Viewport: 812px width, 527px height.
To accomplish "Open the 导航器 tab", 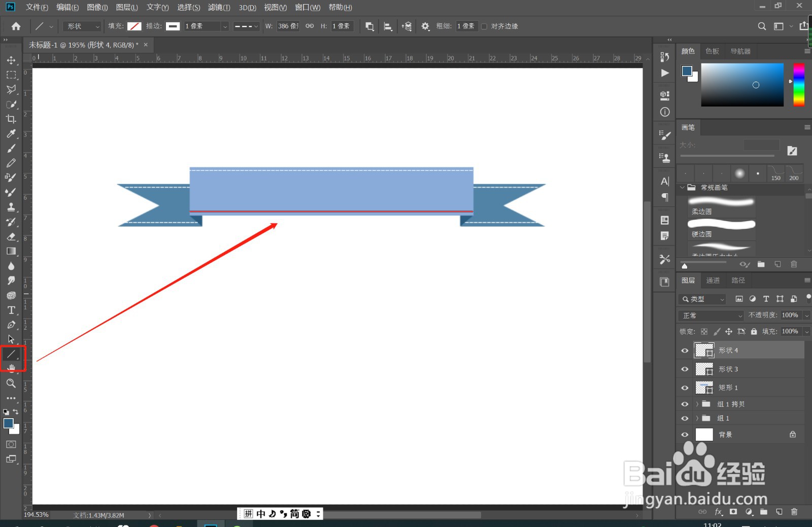I will point(740,51).
